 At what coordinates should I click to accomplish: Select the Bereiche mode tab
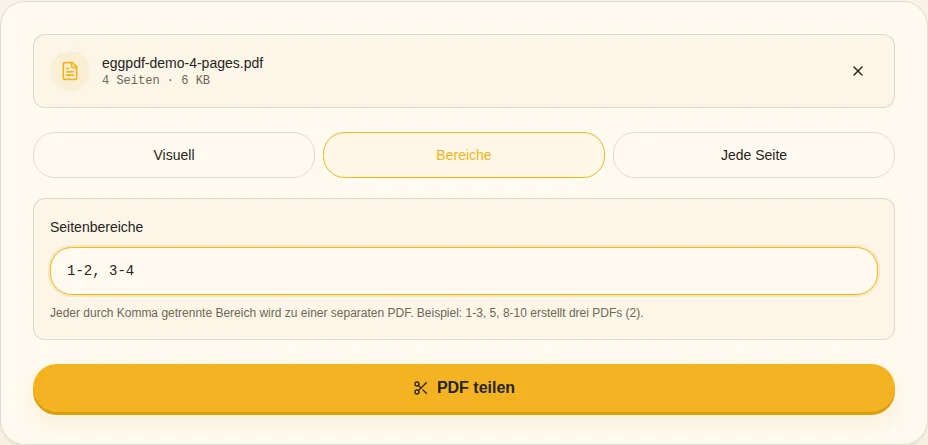(464, 155)
